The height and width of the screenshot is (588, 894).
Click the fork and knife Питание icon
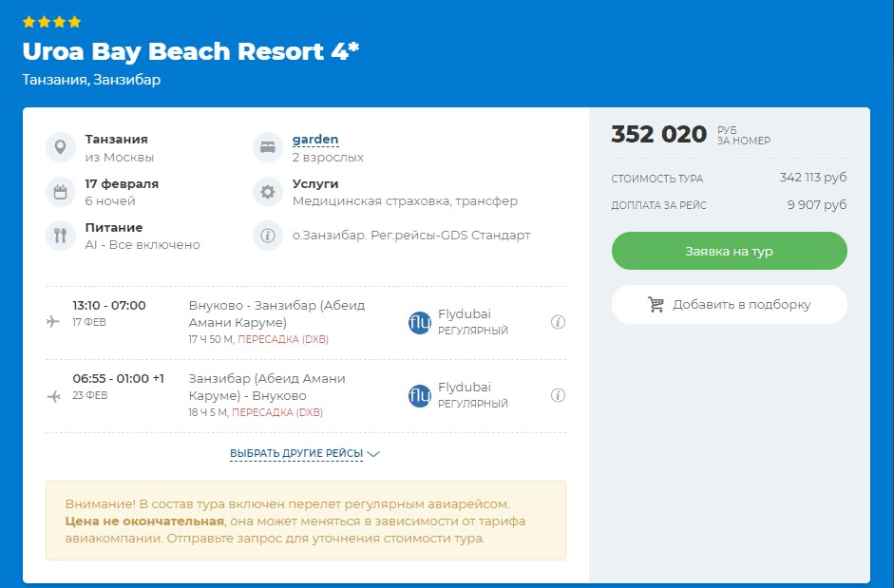[x=61, y=236]
